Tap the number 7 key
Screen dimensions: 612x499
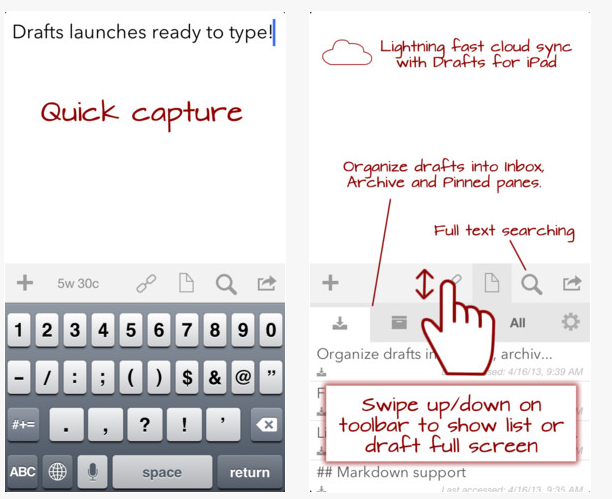pyautogui.click(x=187, y=330)
